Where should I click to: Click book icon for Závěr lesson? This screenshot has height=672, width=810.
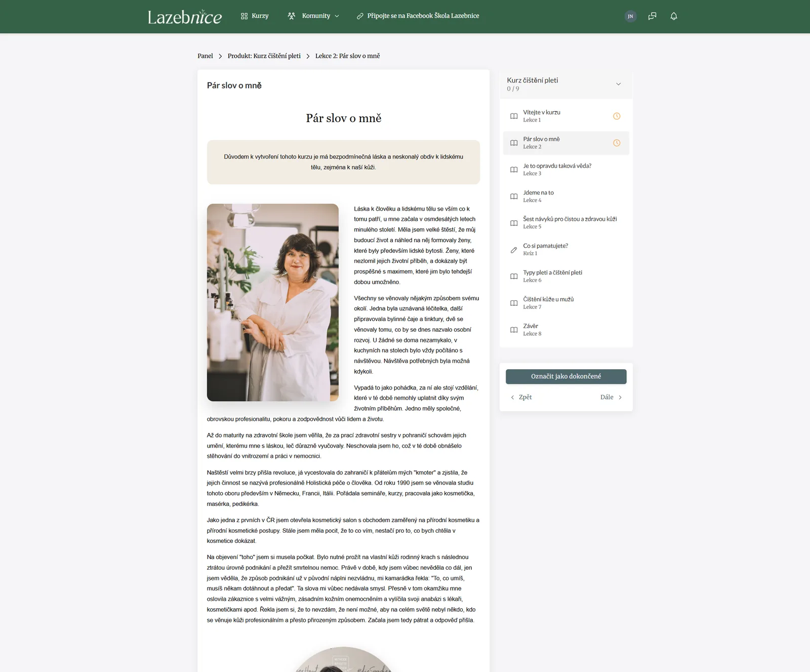point(514,330)
